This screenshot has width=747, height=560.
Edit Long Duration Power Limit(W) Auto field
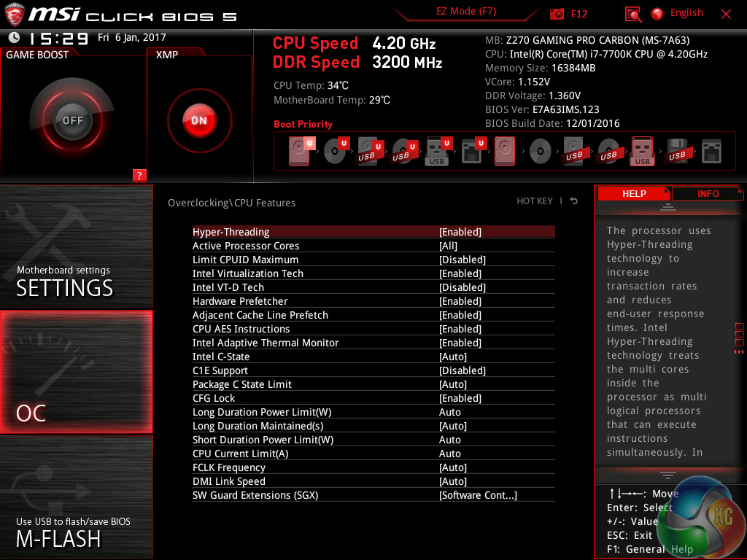[449, 412]
